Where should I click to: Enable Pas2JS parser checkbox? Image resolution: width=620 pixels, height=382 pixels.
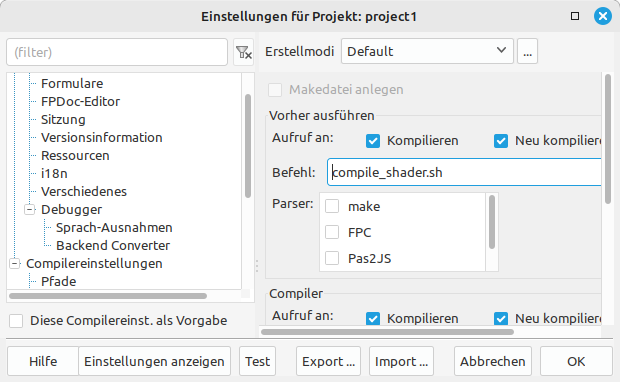coord(332,258)
